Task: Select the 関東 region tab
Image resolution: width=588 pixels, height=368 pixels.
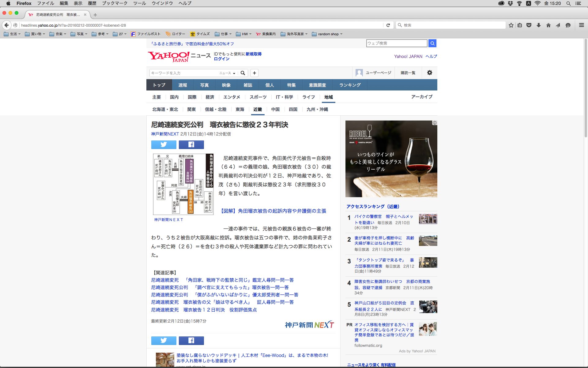Action: tap(191, 109)
